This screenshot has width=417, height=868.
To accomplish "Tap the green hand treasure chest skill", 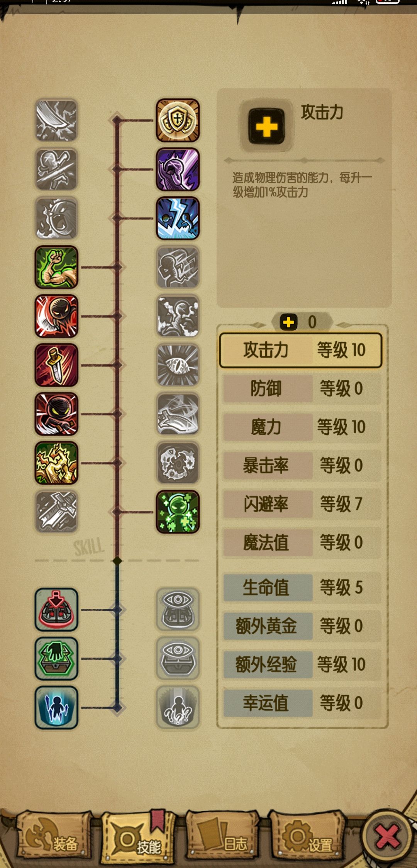I will [56, 659].
